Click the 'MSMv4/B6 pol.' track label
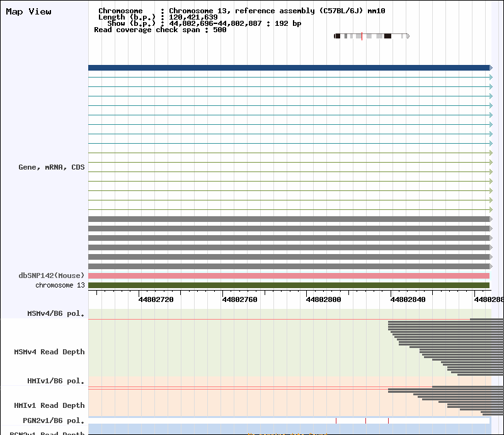 pos(56,313)
